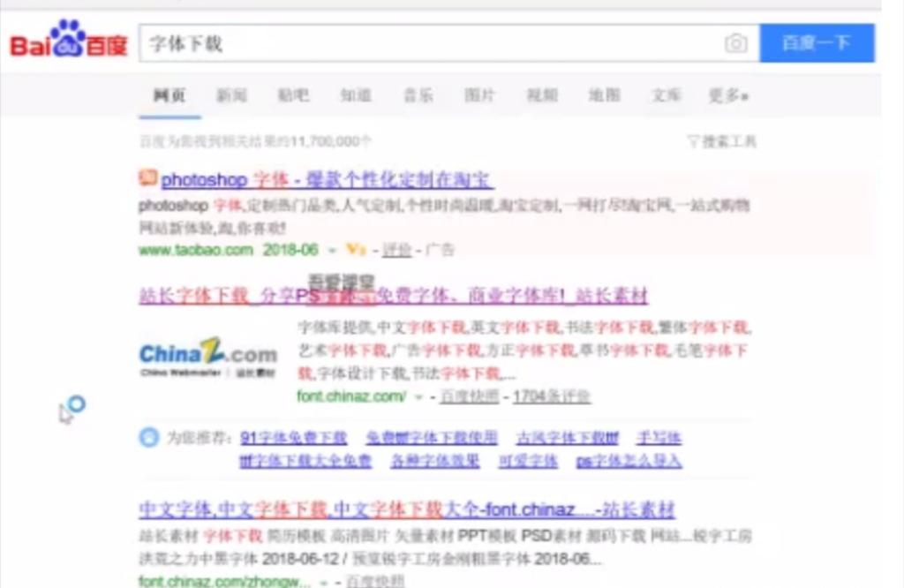Image resolution: width=904 pixels, height=588 pixels.
Task: Click suggestion 可爱字体
Action: click(x=528, y=461)
